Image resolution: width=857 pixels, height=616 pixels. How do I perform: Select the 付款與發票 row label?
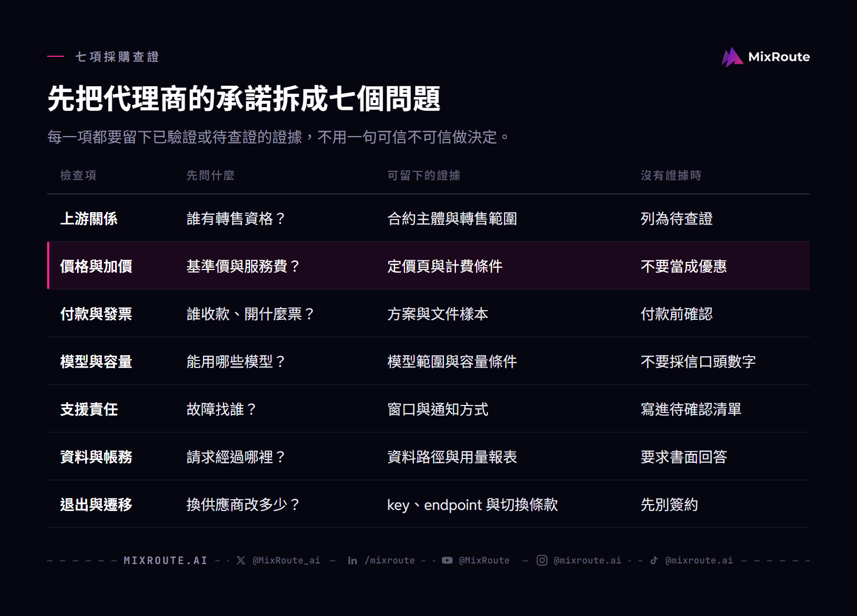tap(96, 314)
